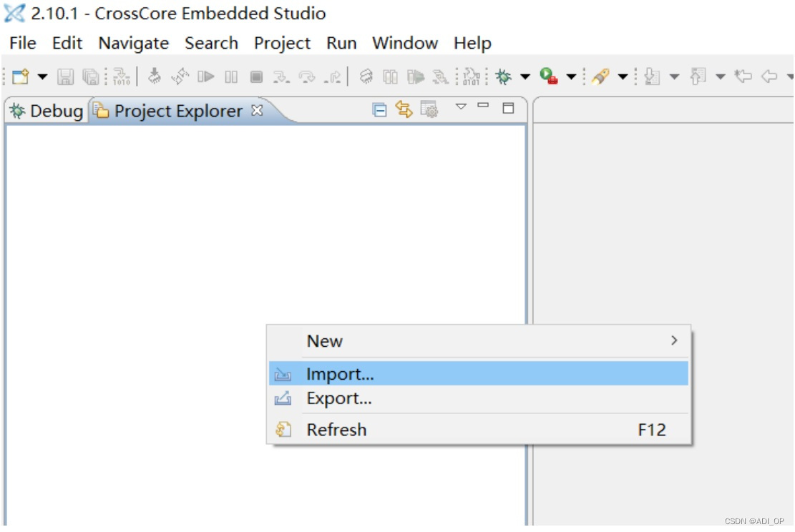Screen dimensions: 795x532
Task: Open the Next Annotation dropdown arrow
Action: pos(674,77)
